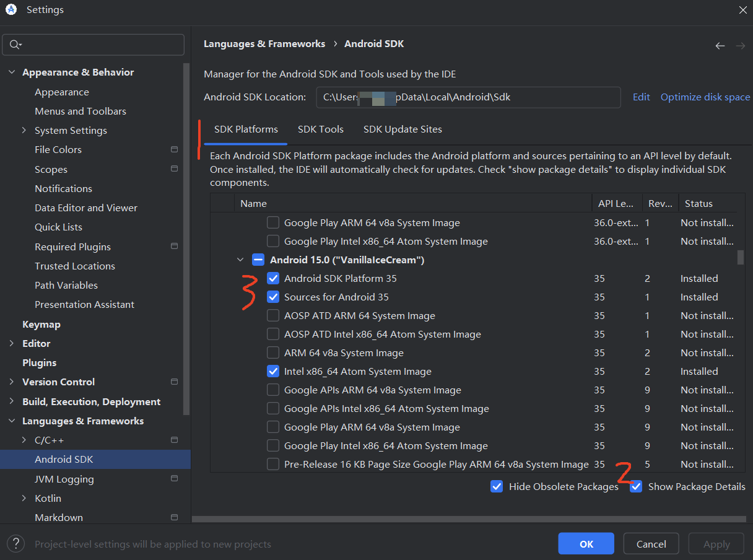Uncheck Sources for Android 35

point(273,297)
